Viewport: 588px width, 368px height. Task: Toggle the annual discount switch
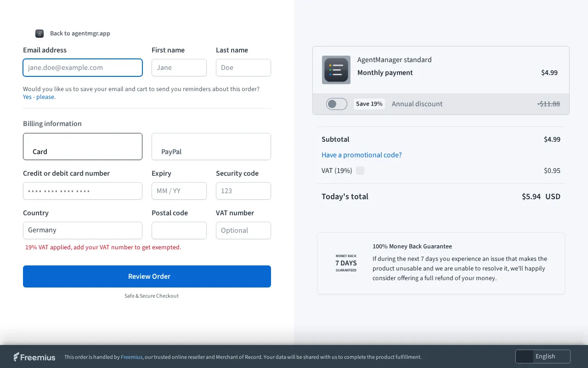337,104
